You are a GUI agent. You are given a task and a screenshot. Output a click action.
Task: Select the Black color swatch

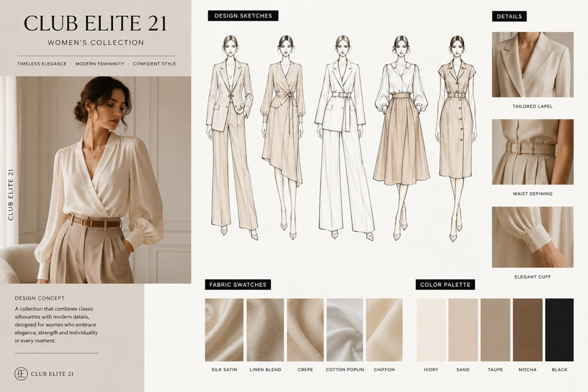tap(560, 330)
